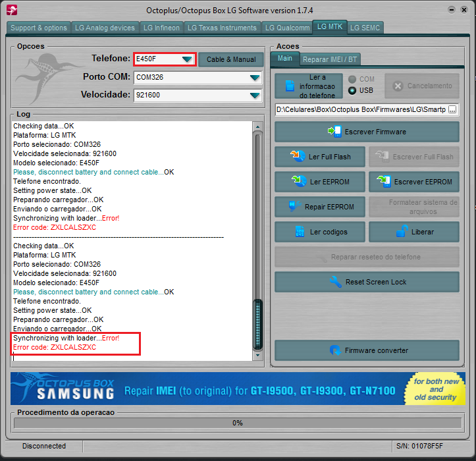Click the first 'Modelo selecionado: E450F' log line
Image resolution: width=476 pixels, height=461 pixels.
(56, 163)
